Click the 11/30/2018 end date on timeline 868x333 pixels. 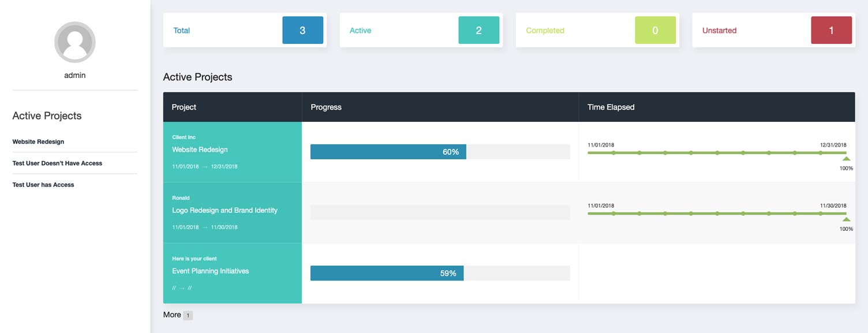coord(833,205)
